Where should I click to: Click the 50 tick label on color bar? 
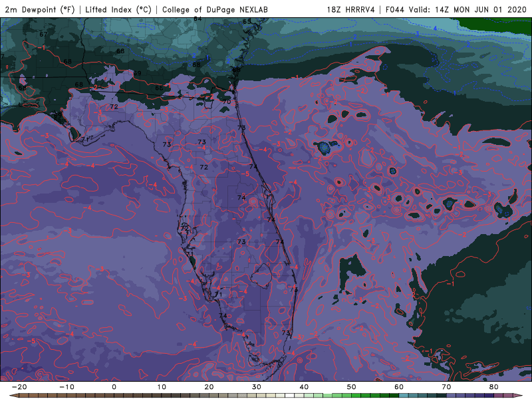coord(352,387)
